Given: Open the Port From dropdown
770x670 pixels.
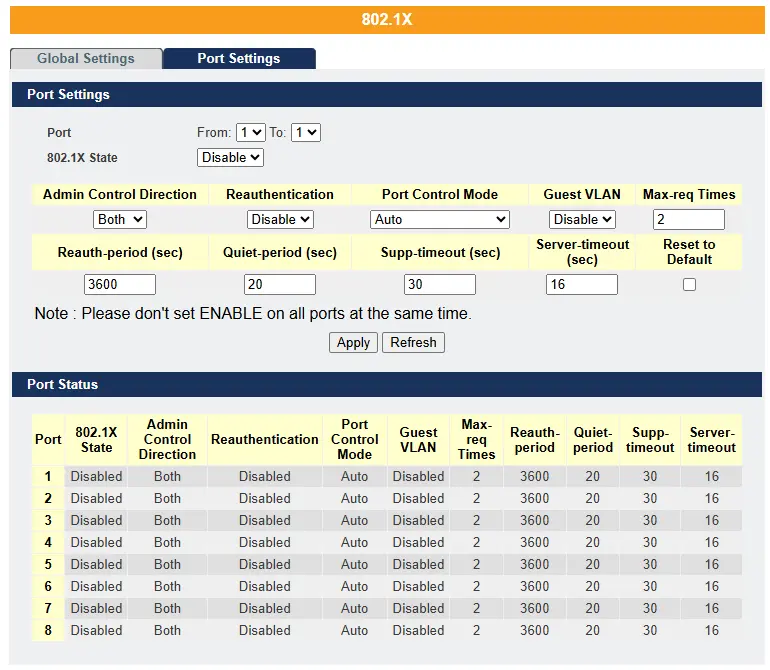Looking at the screenshot, I should click(250, 132).
